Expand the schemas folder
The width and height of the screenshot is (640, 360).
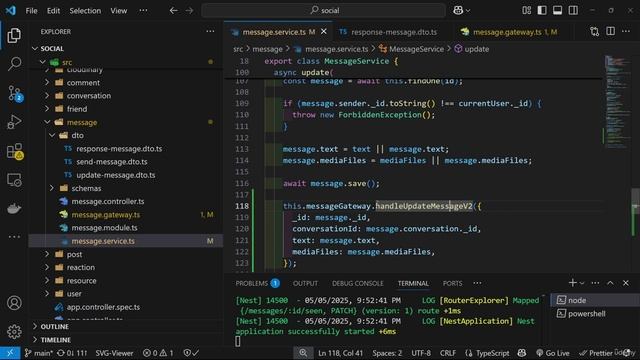(x=52, y=188)
